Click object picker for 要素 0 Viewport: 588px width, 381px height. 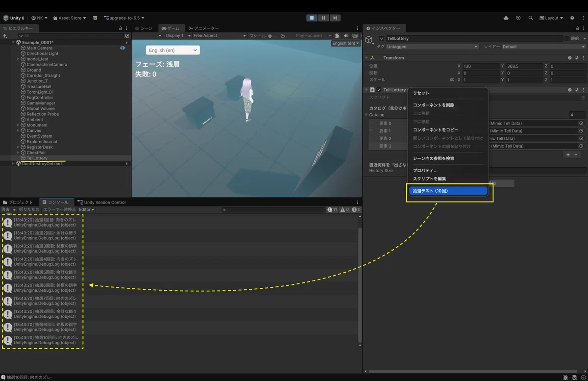pyautogui.click(x=581, y=124)
